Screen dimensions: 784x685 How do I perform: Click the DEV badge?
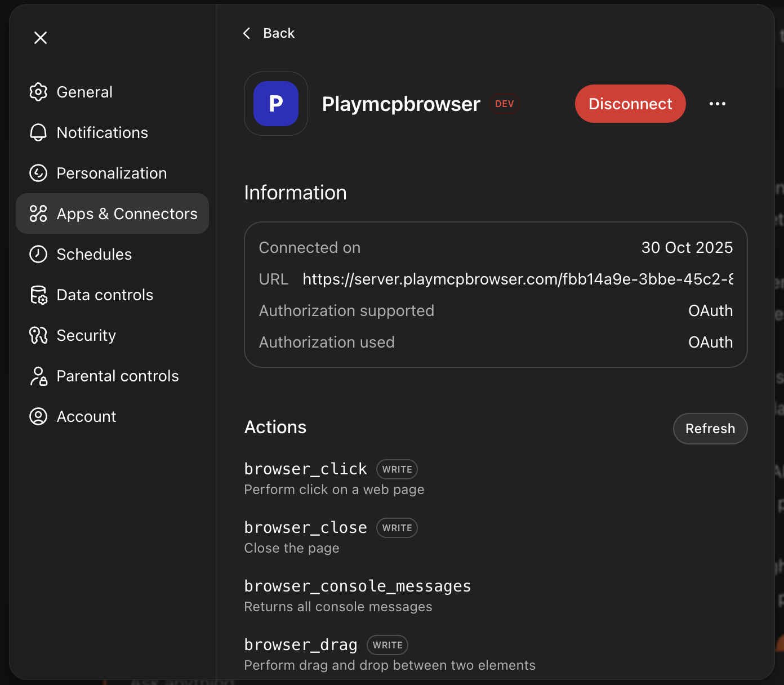504,104
